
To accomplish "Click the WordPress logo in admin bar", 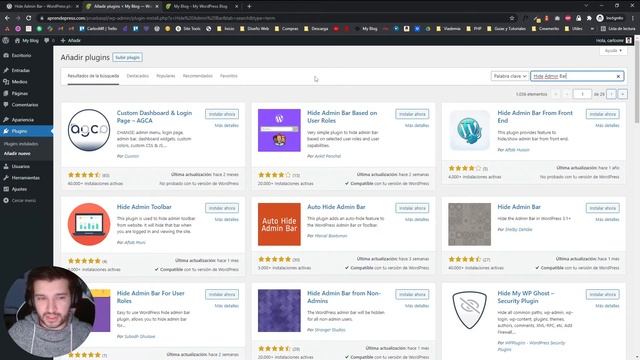I will coord(6,40).
